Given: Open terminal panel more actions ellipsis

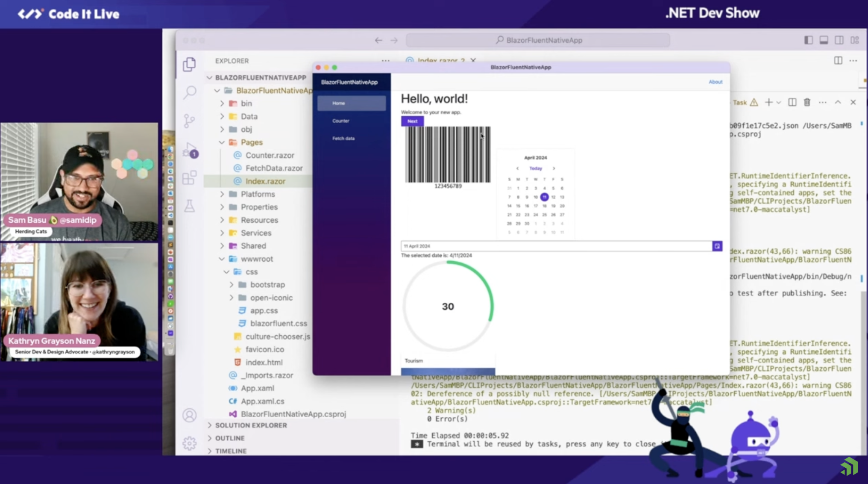Looking at the screenshot, I should click(823, 102).
